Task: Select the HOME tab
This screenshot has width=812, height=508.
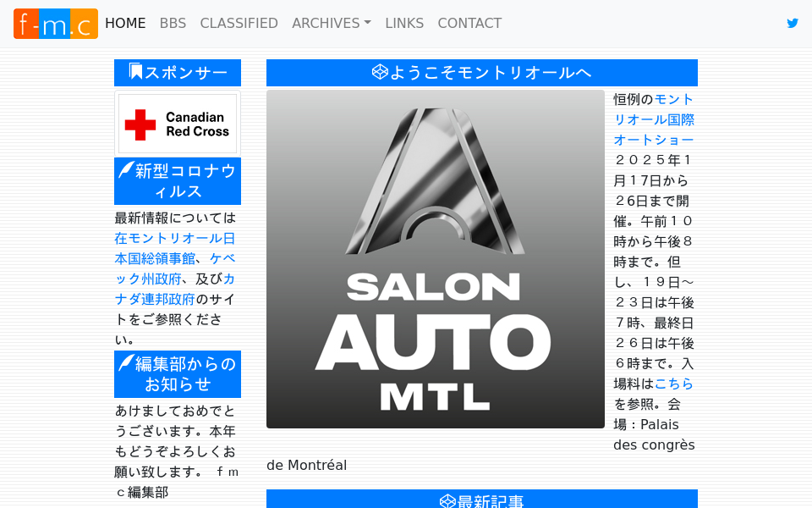Action: point(125,23)
